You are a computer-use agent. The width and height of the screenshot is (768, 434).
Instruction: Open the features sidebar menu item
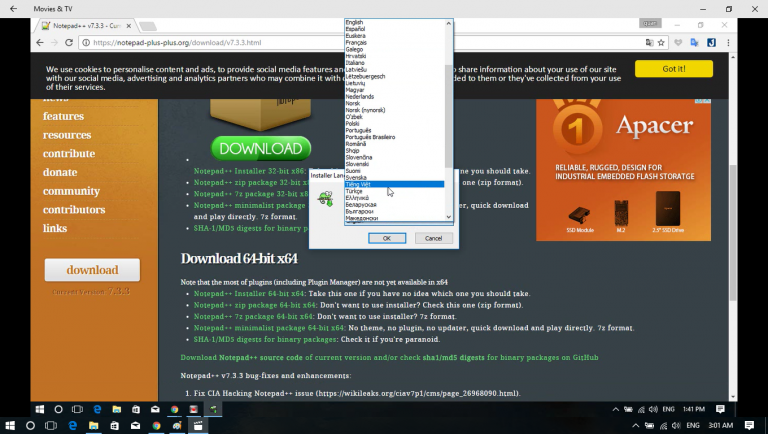click(63, 116)
